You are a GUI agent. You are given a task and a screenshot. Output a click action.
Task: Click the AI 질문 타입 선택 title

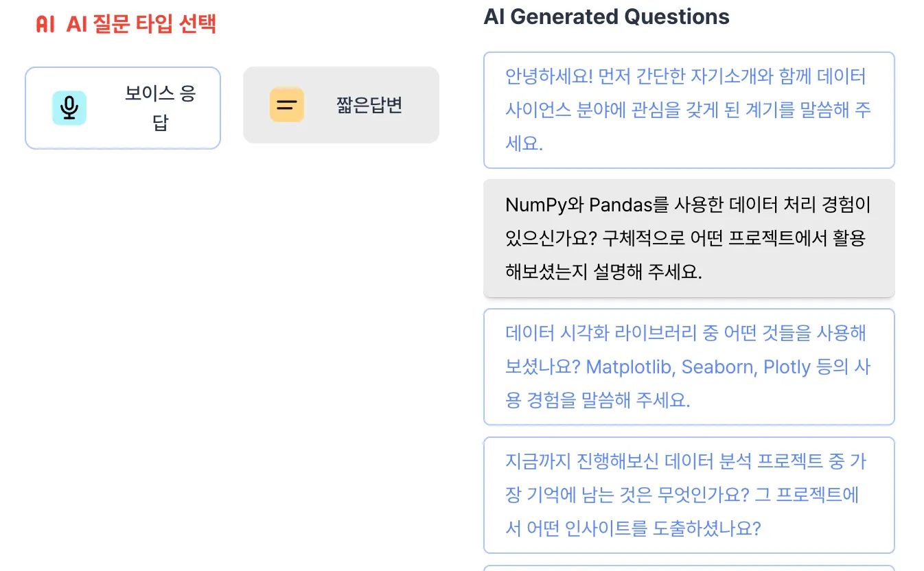141,25
